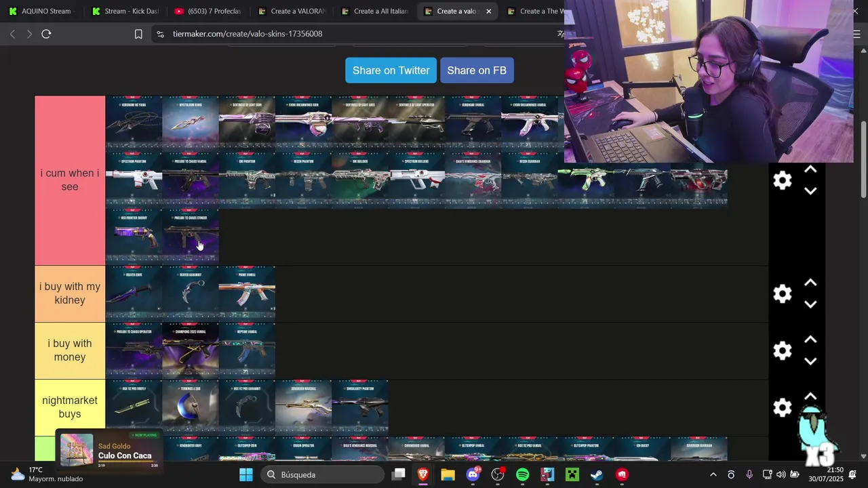Image resolution: width=868 pixels, height=488 pixels.
Task: Select the Spectrum Phantom thumbnail
Action: [134, 180]
